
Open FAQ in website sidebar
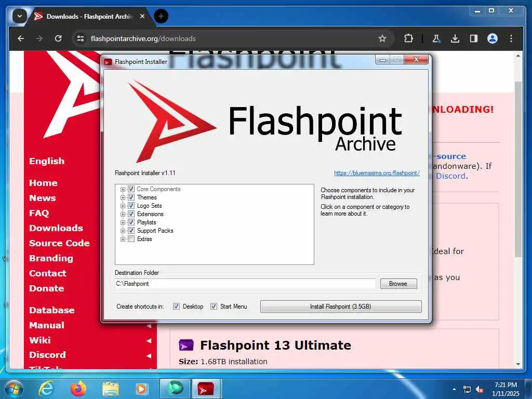pyautogui.click(x=39, y=213)
